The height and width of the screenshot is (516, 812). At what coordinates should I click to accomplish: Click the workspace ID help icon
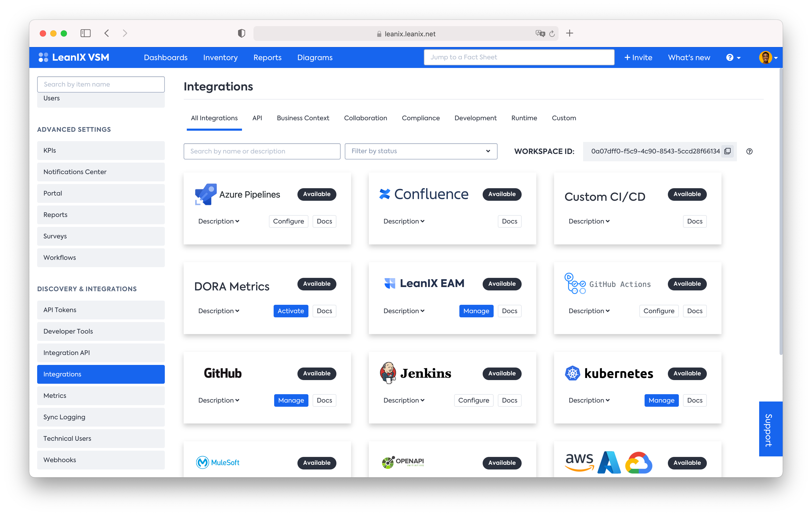coord(749,151)
